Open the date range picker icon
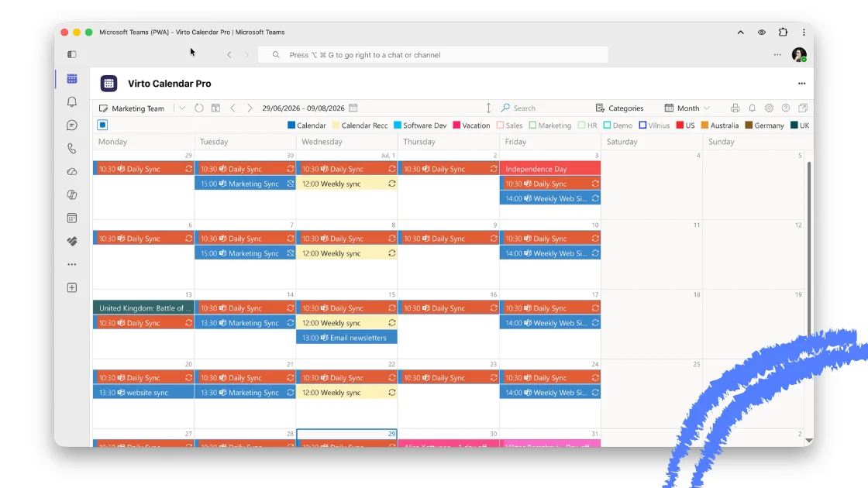Viewport: 868px width, 488px height. coord(353,108)
